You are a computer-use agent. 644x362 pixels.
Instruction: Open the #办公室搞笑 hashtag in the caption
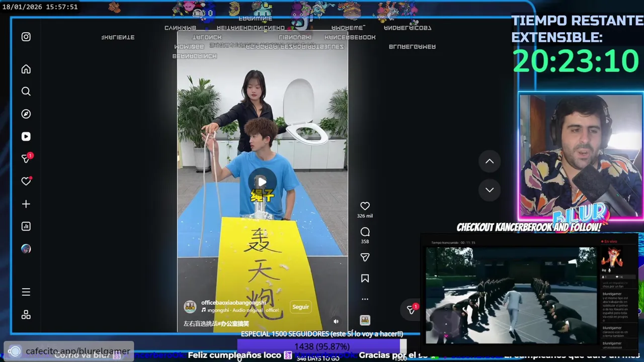pyautogui.click(x=233, y=323)
